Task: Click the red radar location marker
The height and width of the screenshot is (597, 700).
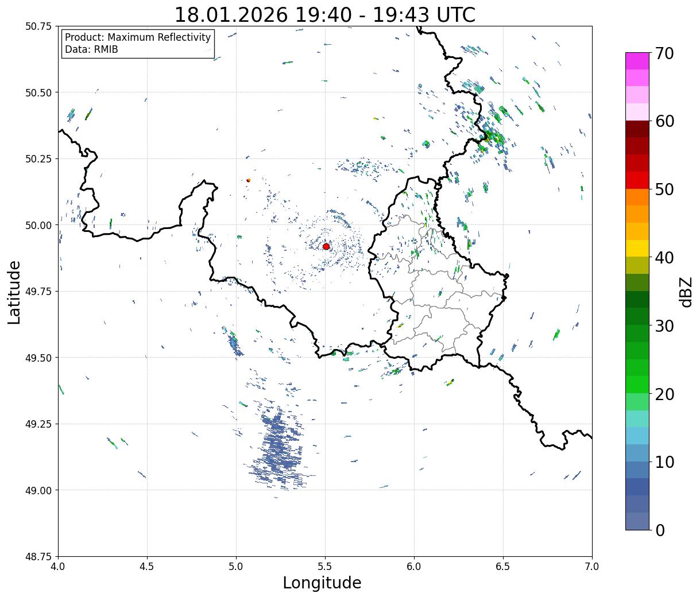Action: [x=326, y=246]
